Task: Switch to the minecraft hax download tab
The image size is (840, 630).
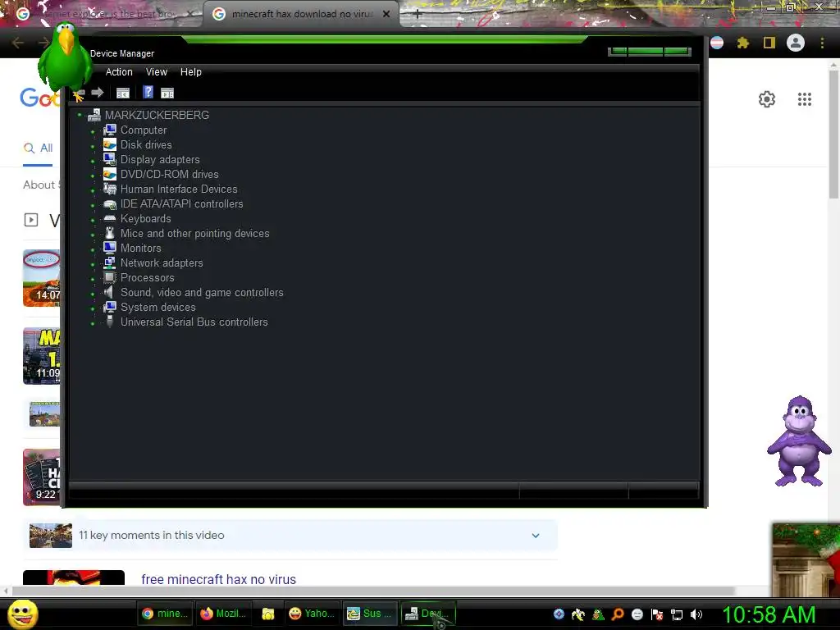Action: (300, 15)
